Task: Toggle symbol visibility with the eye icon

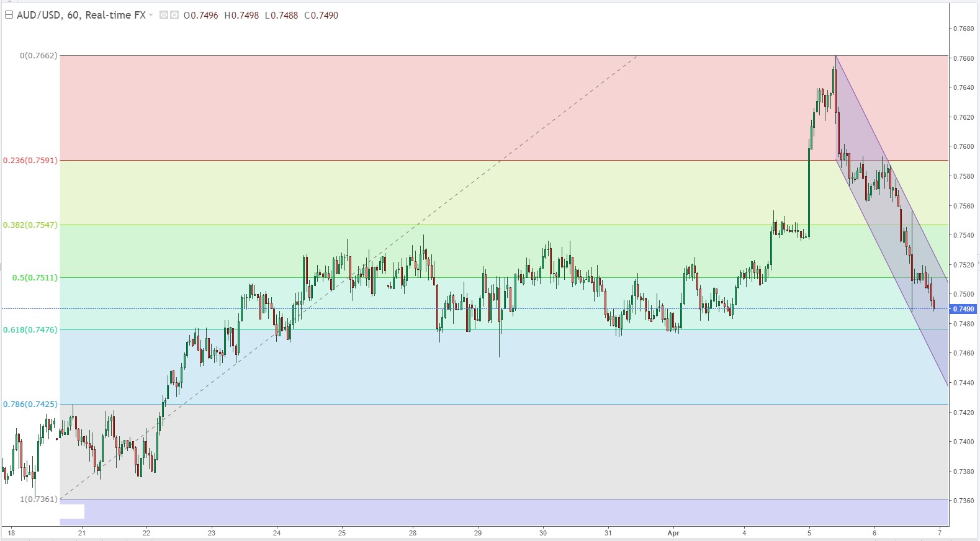Action: coord(164,15)
